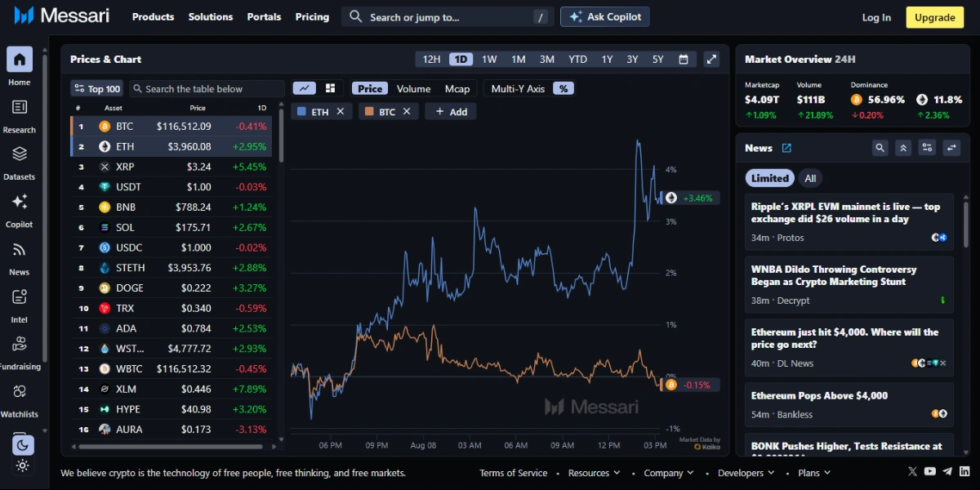Open News in the sidebar
This screenshot has height=490, width=980.
pyautogui.click(x=20, y=250)
